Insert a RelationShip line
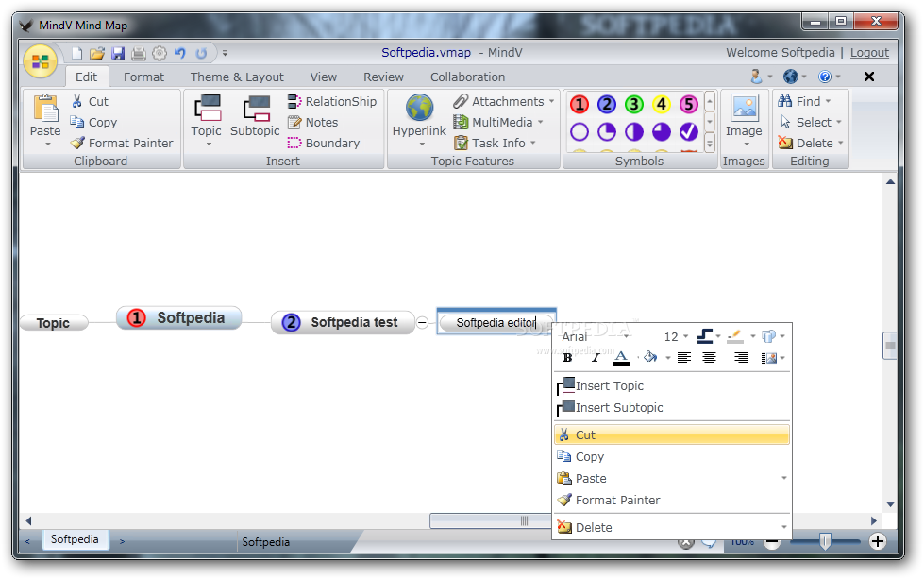The height and width of the screenshot is (579, 924). coord(332,101)
